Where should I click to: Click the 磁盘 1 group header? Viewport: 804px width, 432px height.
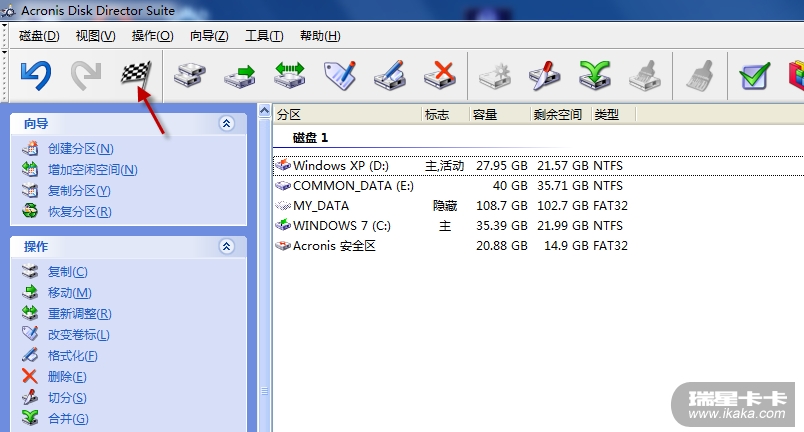tap(310, 138)
